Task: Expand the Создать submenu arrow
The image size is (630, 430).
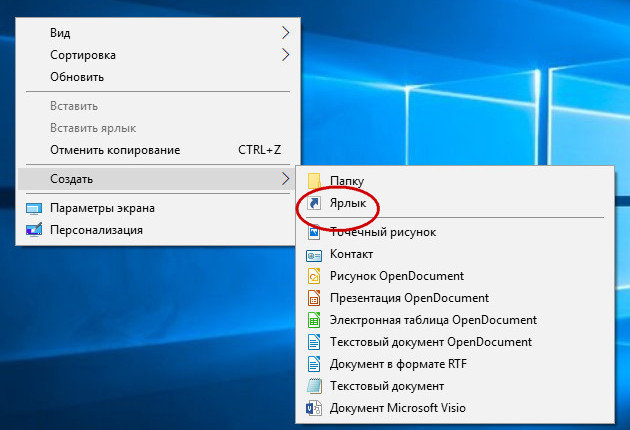Action: pos(285,179)
